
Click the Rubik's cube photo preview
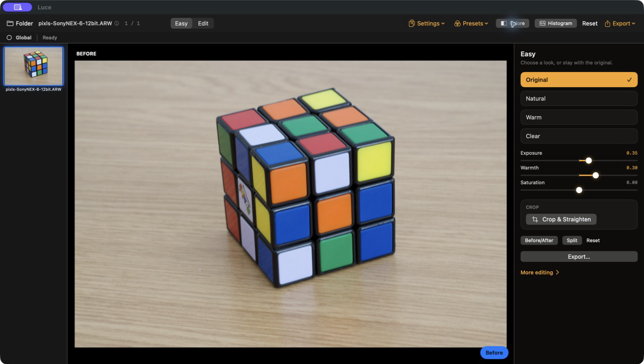(x=290, y=204)
